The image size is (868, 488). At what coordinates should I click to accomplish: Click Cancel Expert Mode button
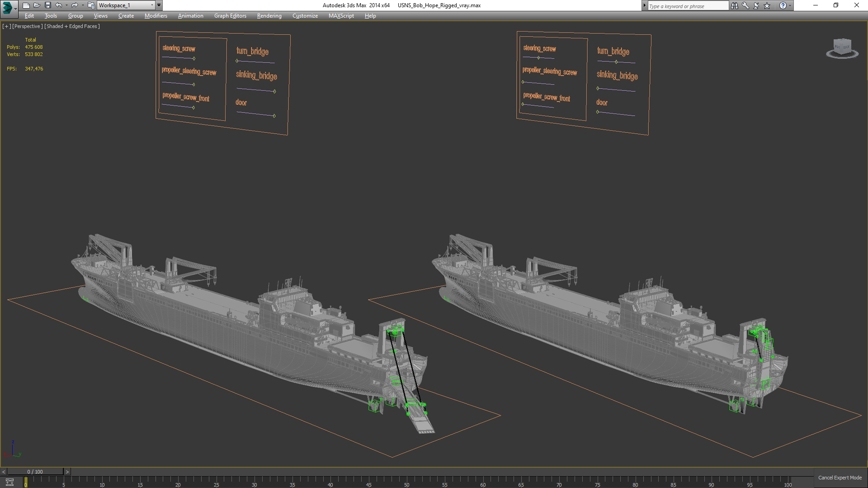tap(840, 478)
